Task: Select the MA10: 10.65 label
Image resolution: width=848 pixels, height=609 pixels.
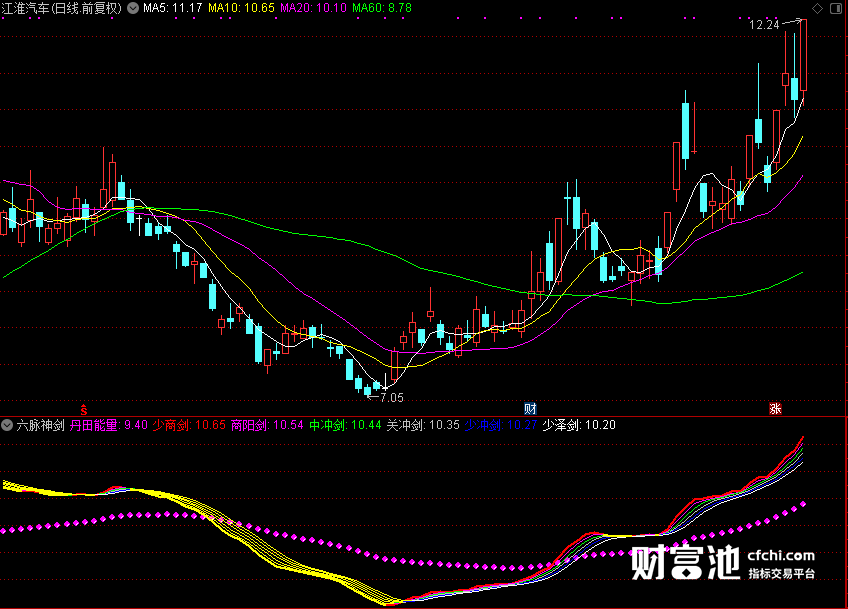Action: pyautogui.click(x=241, y=8)
